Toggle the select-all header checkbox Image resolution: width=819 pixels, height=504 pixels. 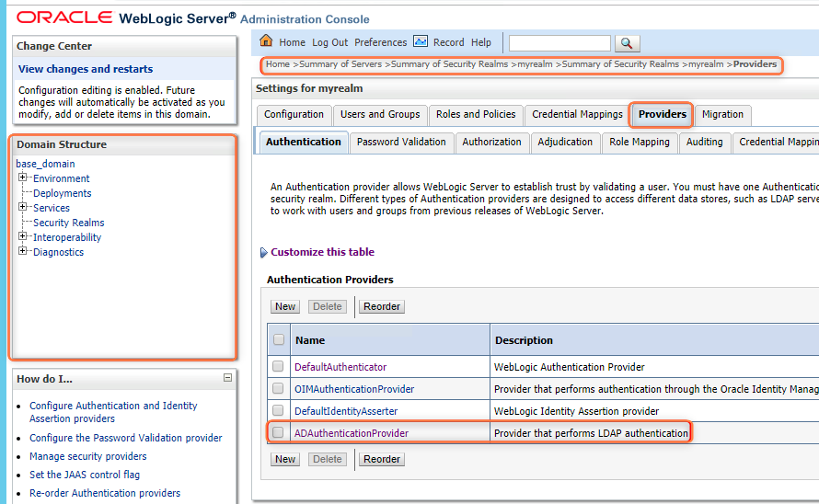[x=278, y=340]
